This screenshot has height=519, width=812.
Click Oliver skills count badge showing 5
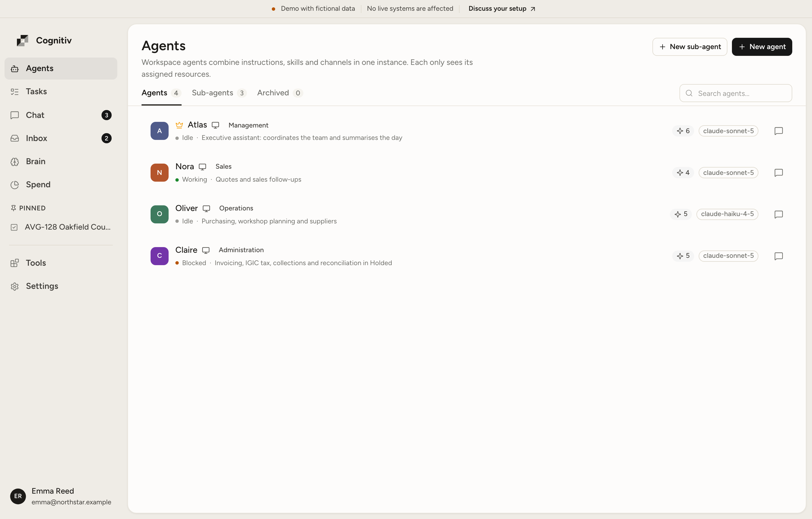click(681, 214)
